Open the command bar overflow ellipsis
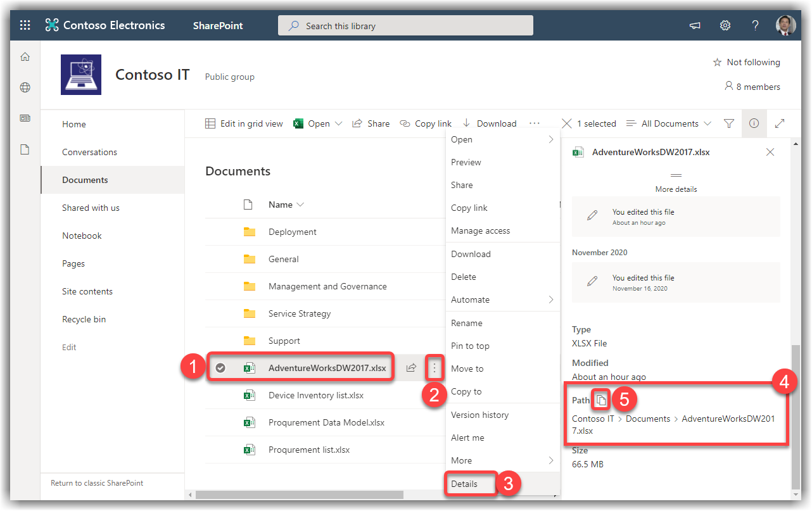 click(x=535, y=123)
